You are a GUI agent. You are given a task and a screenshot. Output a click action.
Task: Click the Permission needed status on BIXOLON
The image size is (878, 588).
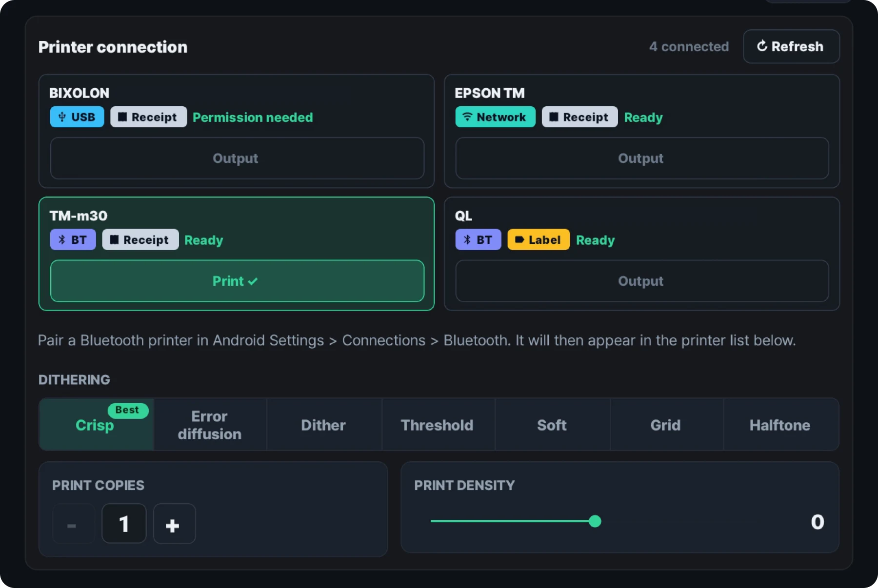pyautogui.click(x=253, y=117)
